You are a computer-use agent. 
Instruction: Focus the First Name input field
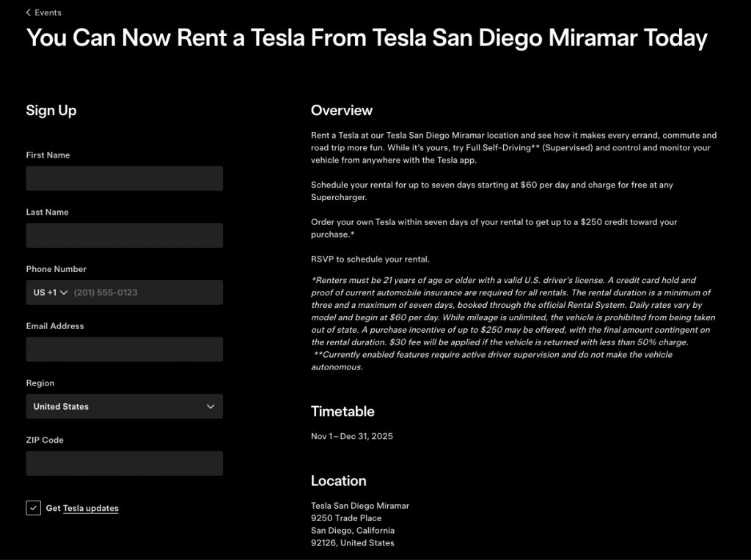(x=124, y=179)
